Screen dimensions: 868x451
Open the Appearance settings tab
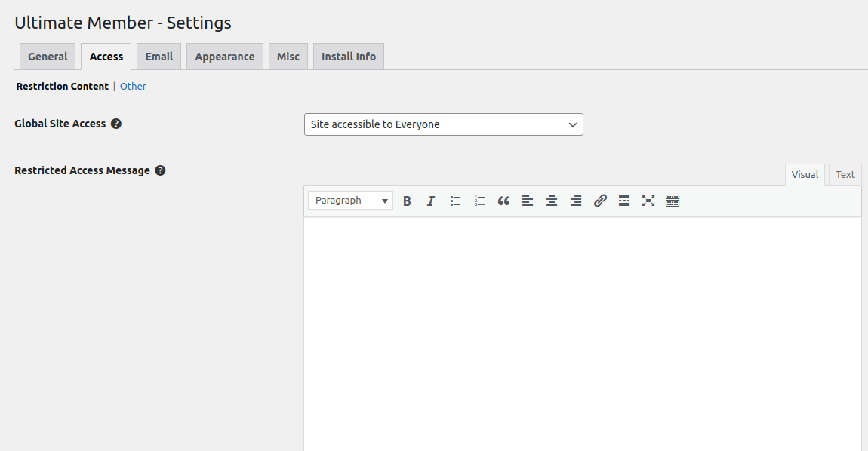[x=225, y=57]
